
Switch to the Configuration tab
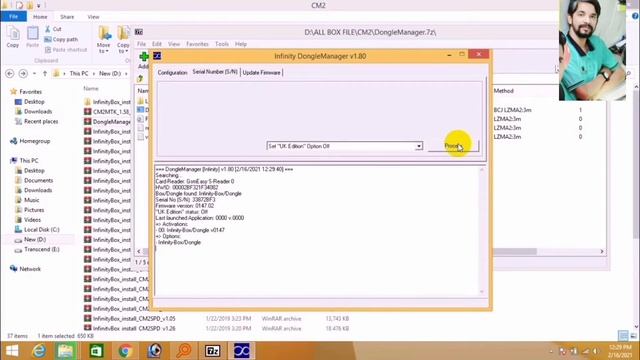(172, 72)
